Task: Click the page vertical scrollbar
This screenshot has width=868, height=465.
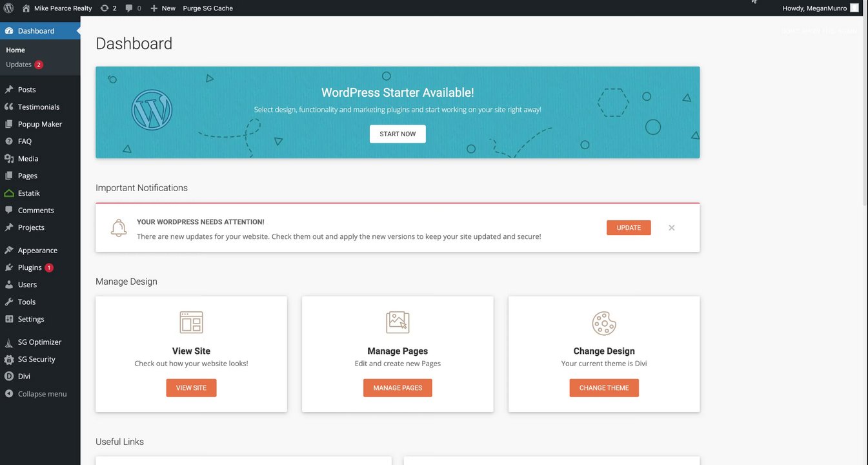Action: 865,110
